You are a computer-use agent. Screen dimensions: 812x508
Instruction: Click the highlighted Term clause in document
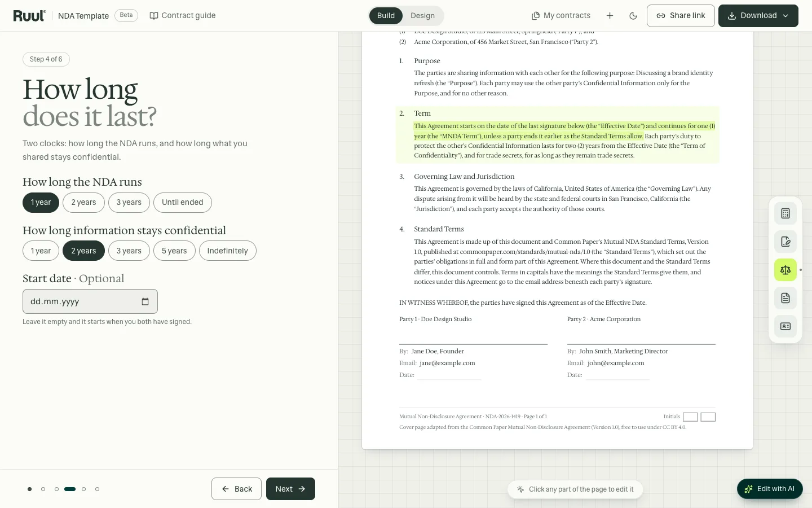(558, 135)
